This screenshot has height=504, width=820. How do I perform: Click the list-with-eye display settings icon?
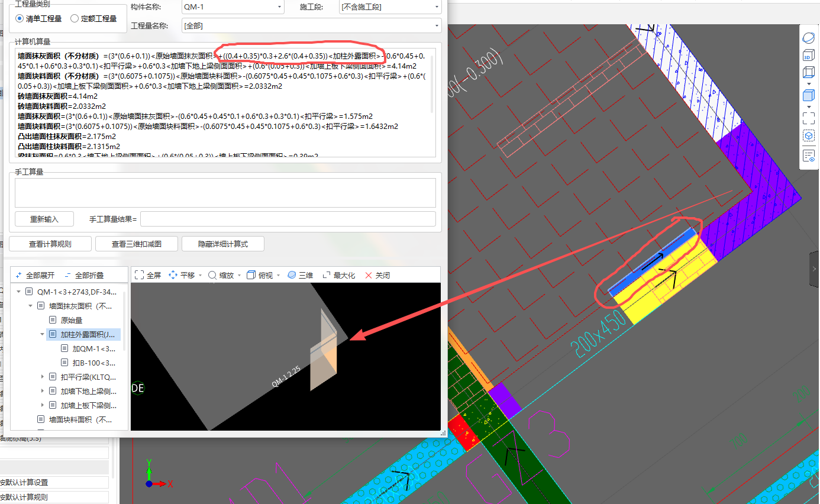tap(809, 156)
